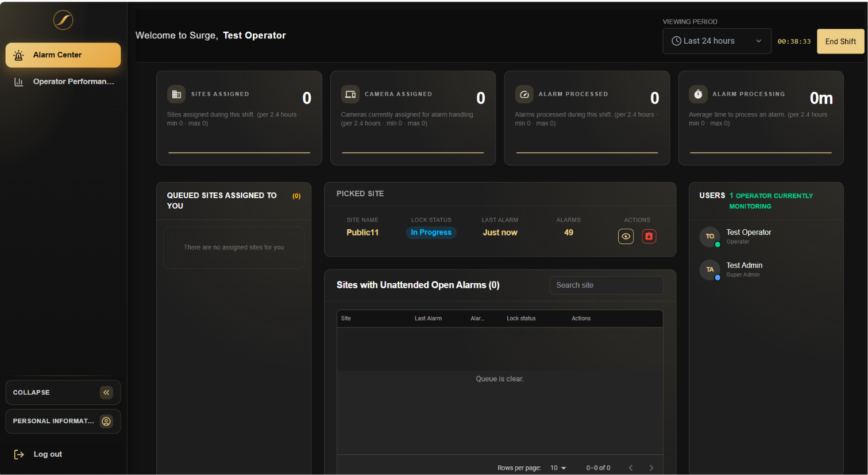The width and height of the screenshot is (868, 475).
Task: Click the Alarm Processing stopwatch icon
Action: pos(698,94)
